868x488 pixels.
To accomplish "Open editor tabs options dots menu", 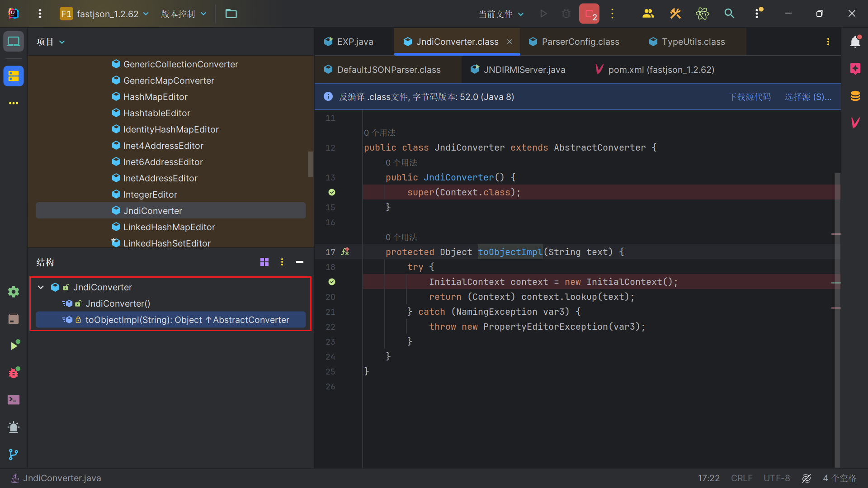I will tap(828, 42).
